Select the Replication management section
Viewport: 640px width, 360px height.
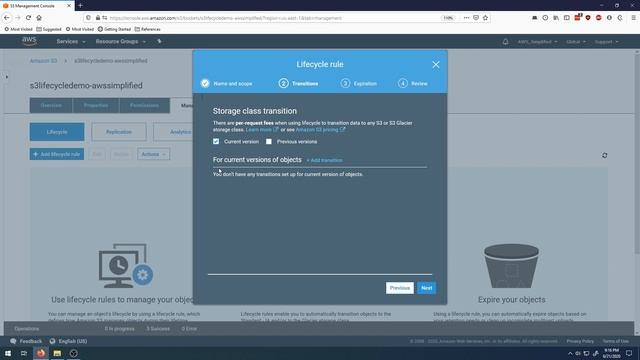click(119, 132)
